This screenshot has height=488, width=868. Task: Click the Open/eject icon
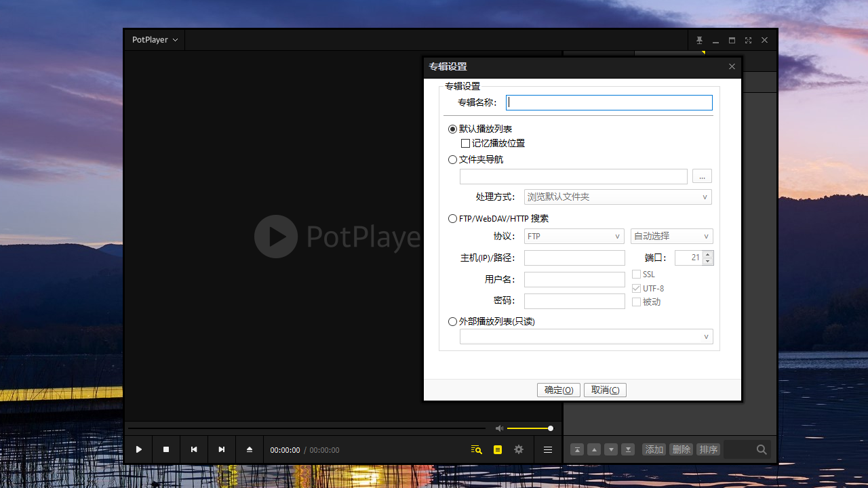point(249,449)
